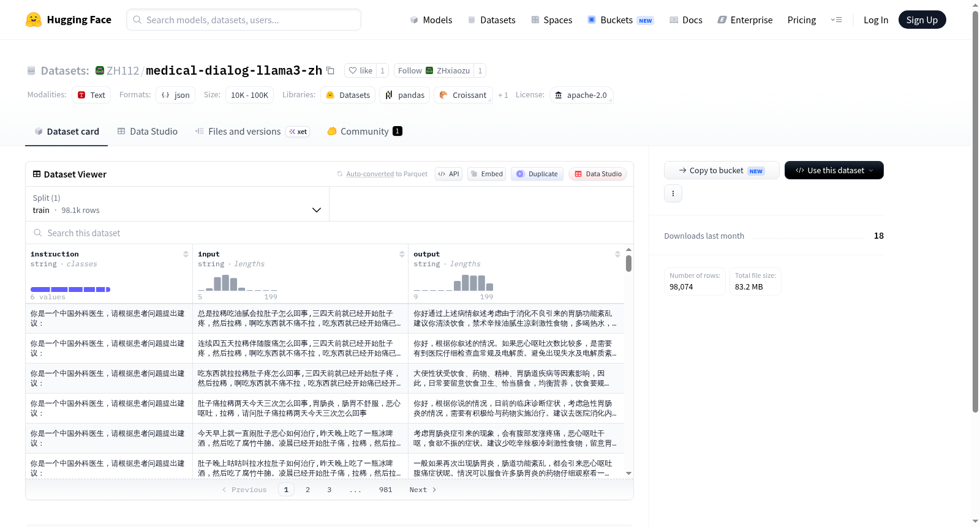Viewport: 980px width, 527px height.
Task: Click the API button in Dataset Viewer
Action: point(448,174)
